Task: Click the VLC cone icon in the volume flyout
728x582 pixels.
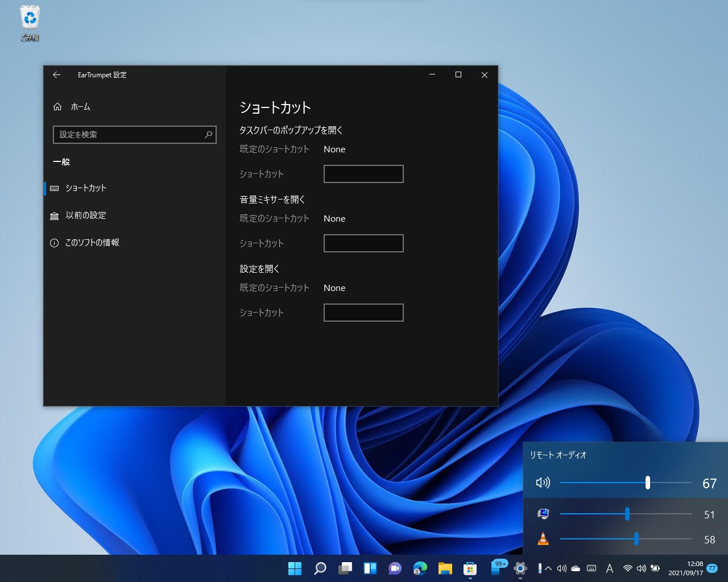Action: click(x=543, y=539)
